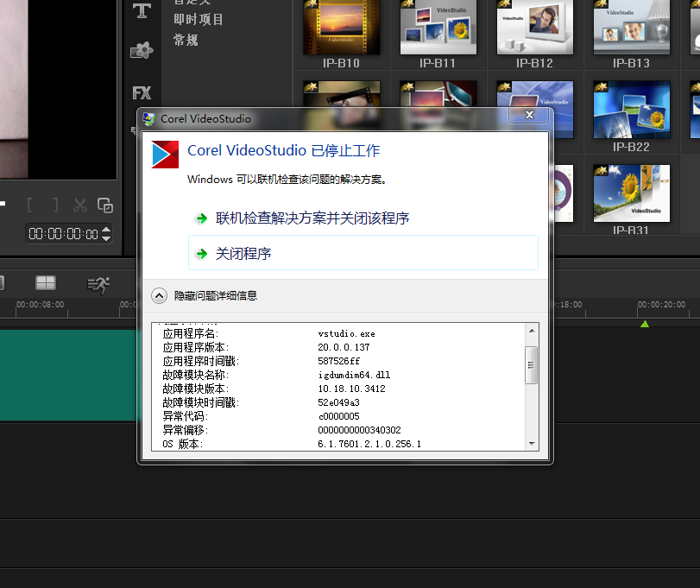The height and width of the screenshot is (588, 700).
Task: Click the exception offset 0000000000340302
Action: click(x=359, y=430)
